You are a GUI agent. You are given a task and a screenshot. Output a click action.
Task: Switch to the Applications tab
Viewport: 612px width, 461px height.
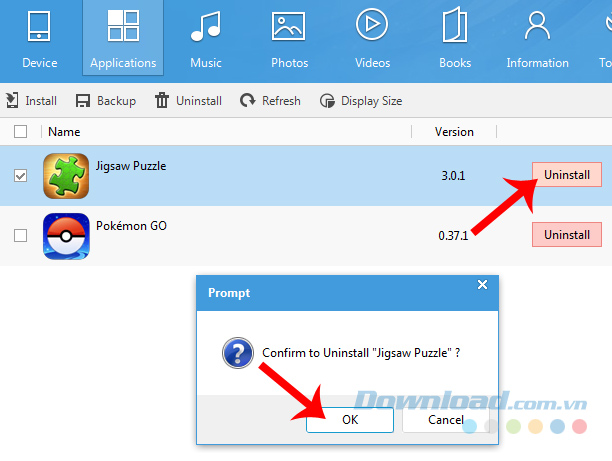coord(123,38)
